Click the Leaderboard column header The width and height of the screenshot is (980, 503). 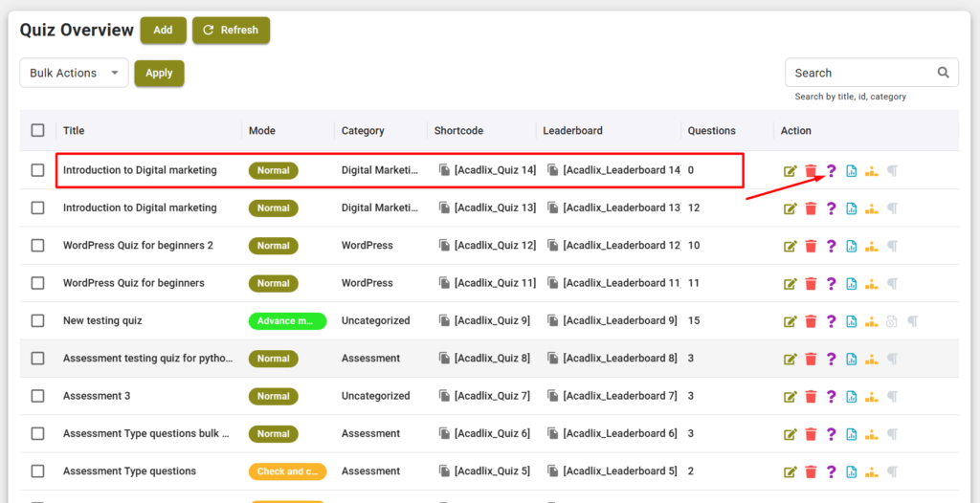pyautogui.click(x=572, y=131)
